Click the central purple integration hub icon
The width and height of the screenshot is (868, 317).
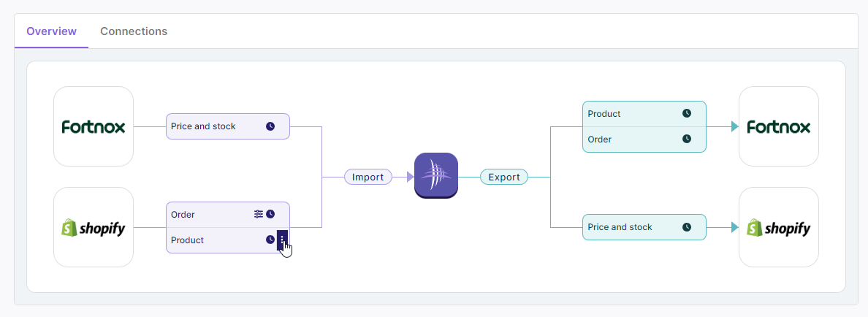pos(436,175)
